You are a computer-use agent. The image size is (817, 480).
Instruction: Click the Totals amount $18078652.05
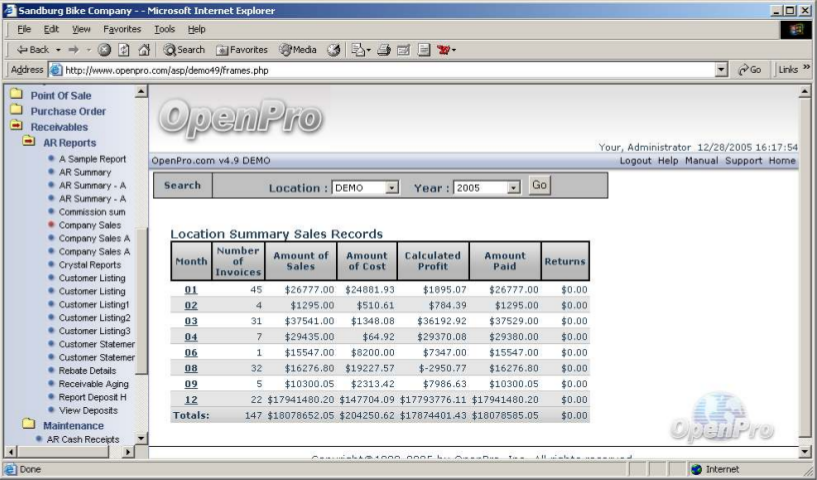(301, 415)
